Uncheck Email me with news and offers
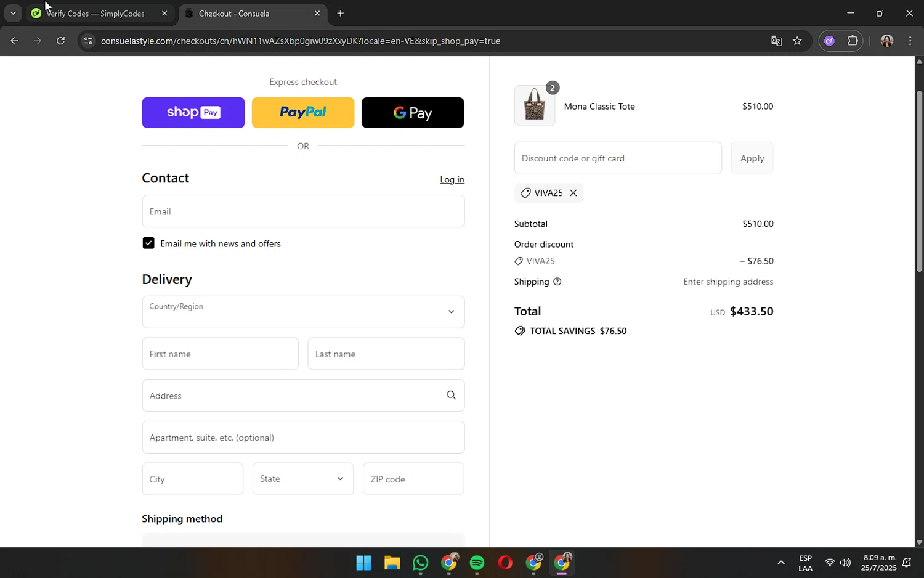The height and width of the screenshot is (578, 924). 148,243
